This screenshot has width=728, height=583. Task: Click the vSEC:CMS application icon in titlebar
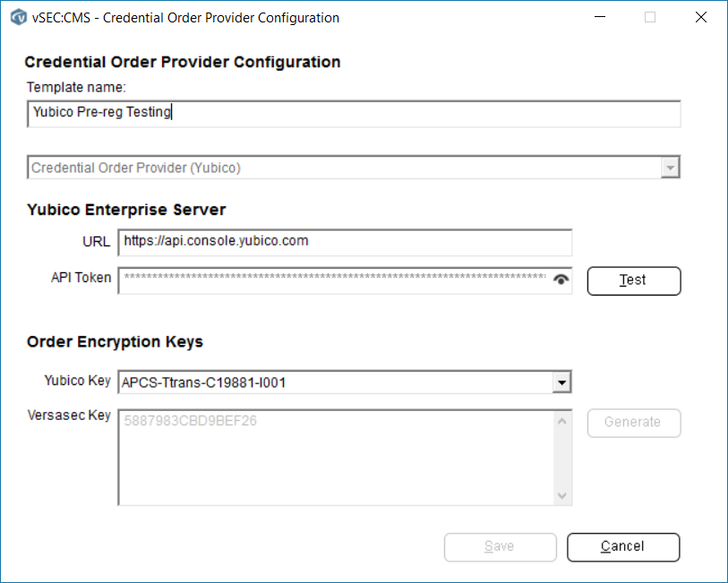coord(18,17)
